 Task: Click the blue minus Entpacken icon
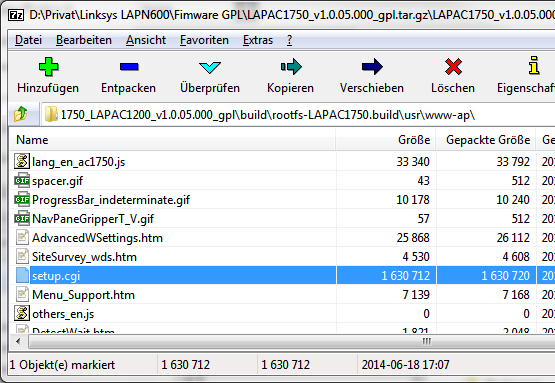[129, 66]
